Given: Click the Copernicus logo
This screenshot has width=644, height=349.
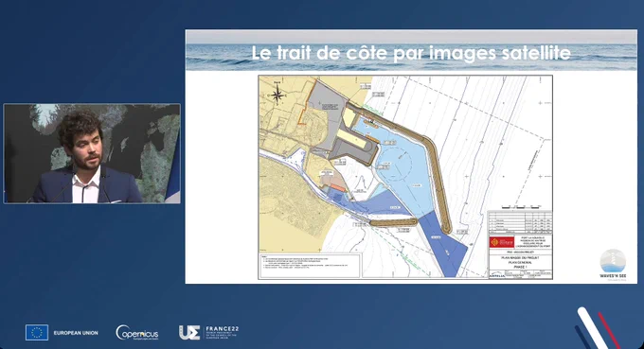Looking at the screenshot, I should (137, 332).
